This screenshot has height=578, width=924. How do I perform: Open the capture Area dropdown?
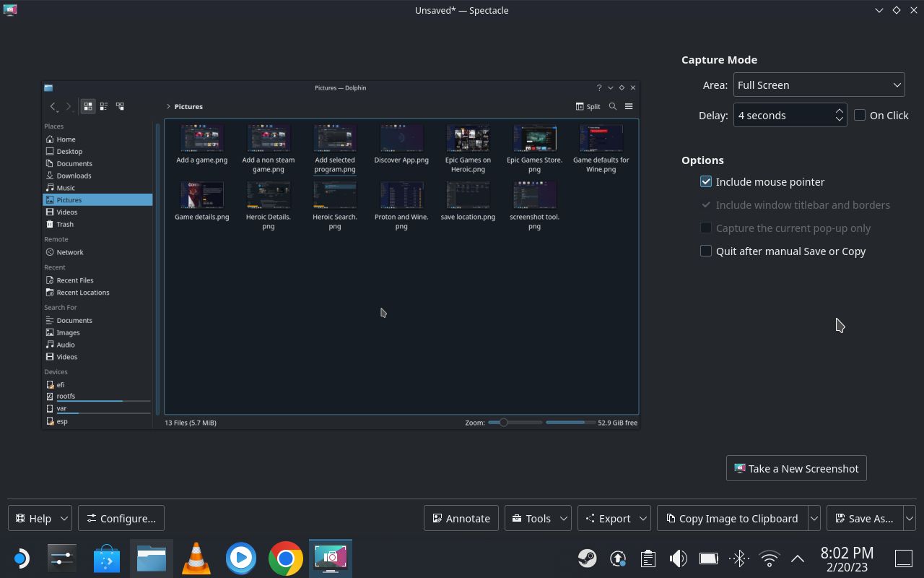pyautogui.click(x=819, y=85)
